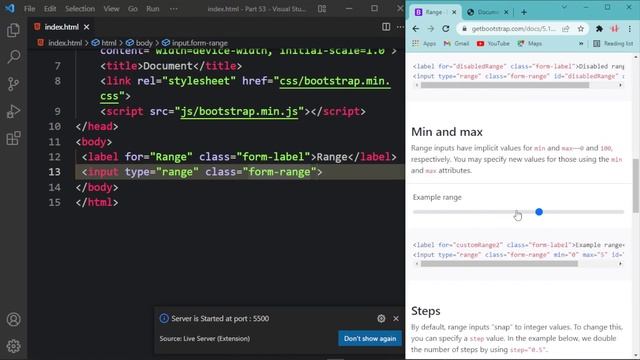The width and height of the screenshot is (640, 360).
Task: Click horizontal scrollbar under Min and max code
Action: click(x=499, y=264)
